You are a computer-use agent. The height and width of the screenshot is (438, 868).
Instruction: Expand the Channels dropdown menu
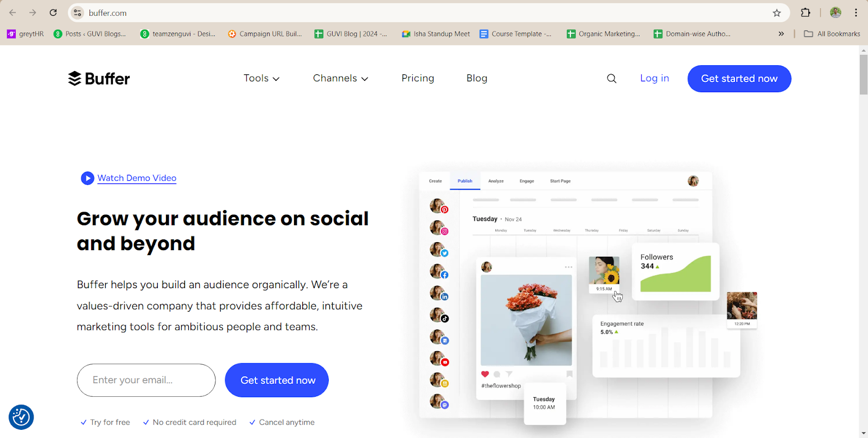pos(341,78)
